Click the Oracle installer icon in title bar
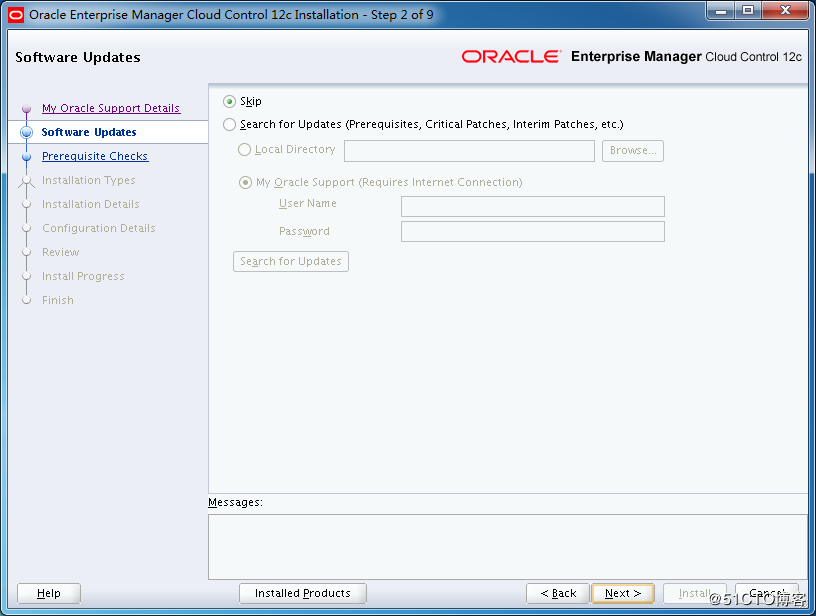This screenshot has height=616, width=816. tap(16, 15)
